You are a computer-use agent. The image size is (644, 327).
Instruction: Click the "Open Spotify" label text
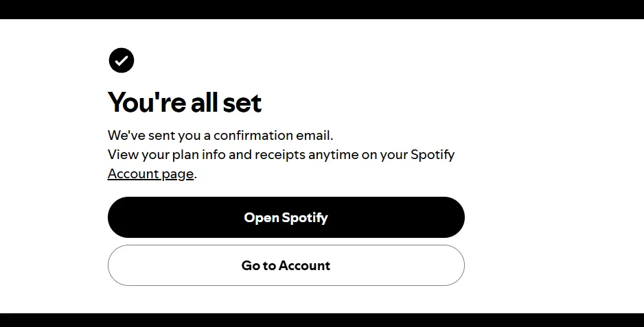point(286,217)
